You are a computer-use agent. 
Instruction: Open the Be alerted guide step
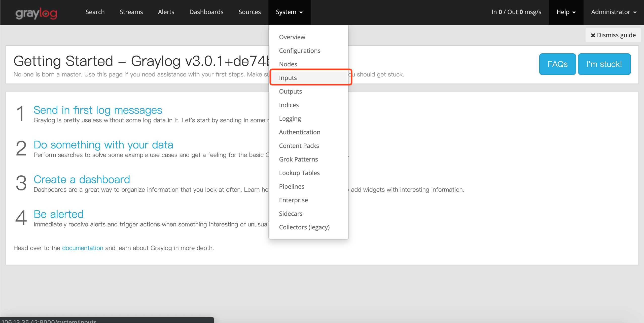[58, 214]
